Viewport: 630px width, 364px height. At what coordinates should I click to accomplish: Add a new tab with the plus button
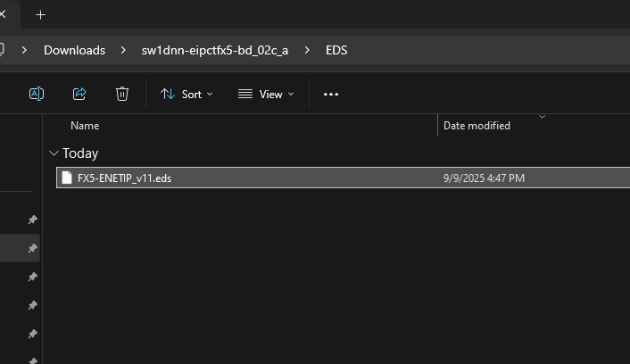tap(40, 14)
